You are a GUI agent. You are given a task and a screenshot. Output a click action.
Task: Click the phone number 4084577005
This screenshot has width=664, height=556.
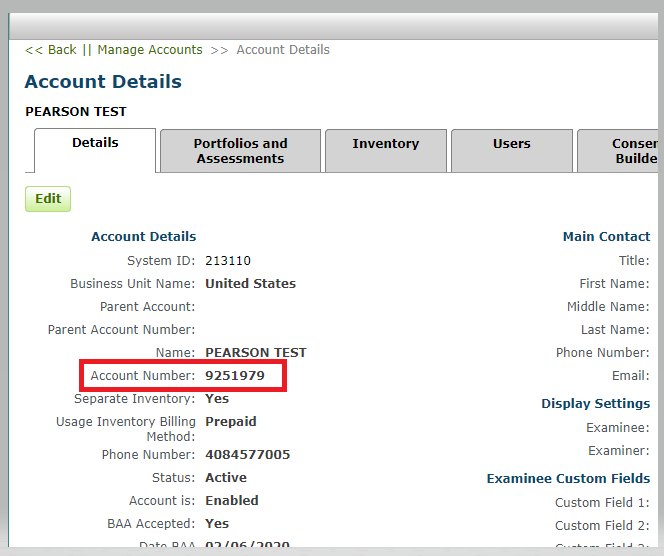(x=247, y=455)
